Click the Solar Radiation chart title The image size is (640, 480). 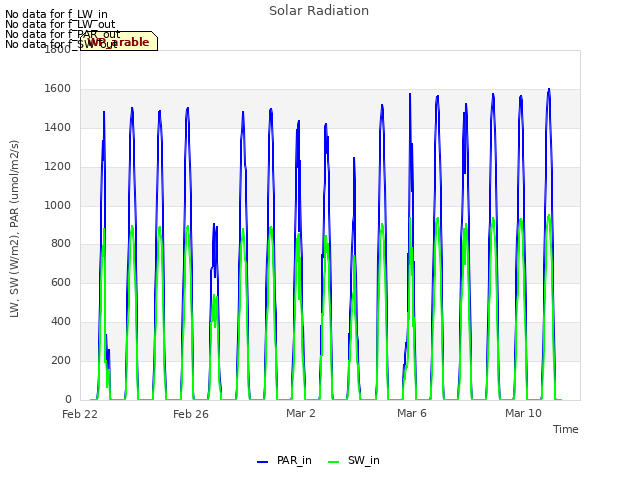coord(319,11)
